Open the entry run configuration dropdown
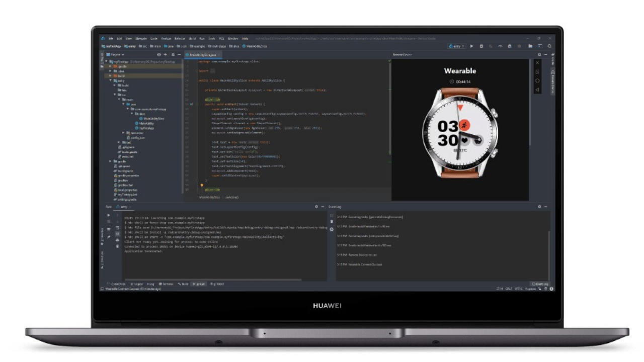Viewport: 644px width, 362px height. (456, 46)
